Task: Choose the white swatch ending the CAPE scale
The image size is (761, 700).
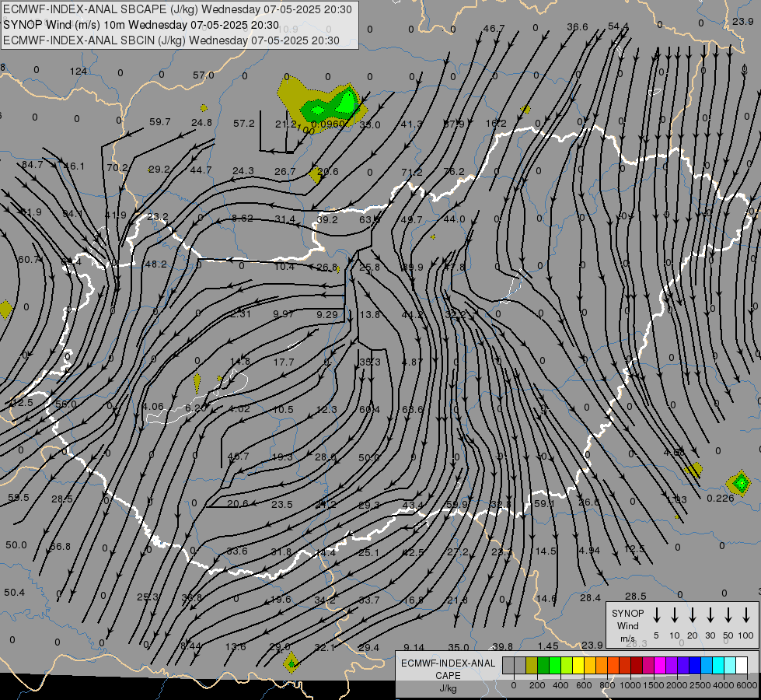Action: [x=741, y=666]
